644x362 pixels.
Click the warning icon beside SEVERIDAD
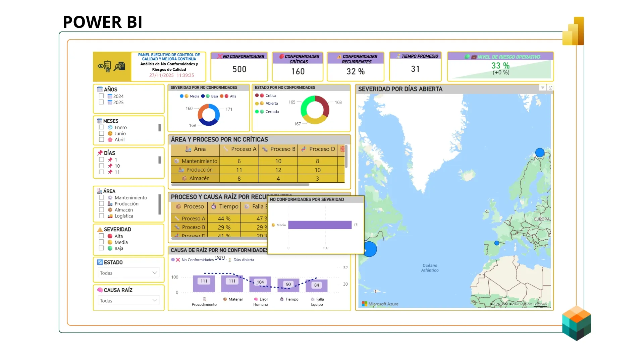(x=100, y=230)
